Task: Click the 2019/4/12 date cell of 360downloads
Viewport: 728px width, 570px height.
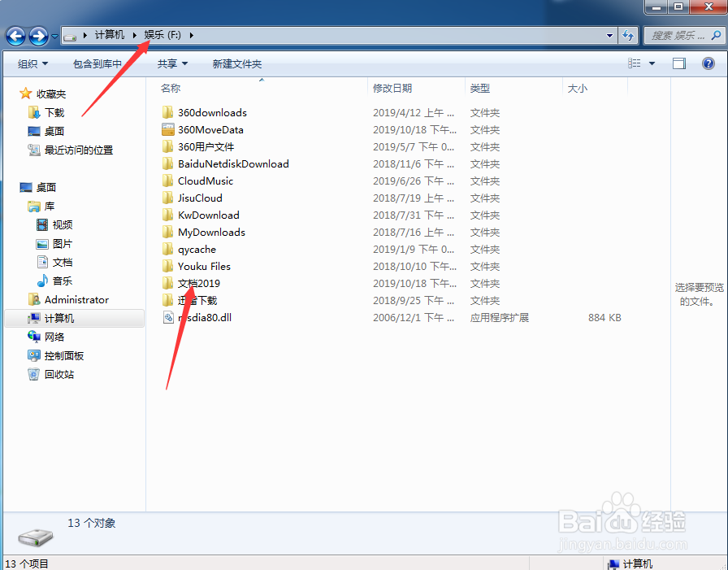Action: click(414, 113)
